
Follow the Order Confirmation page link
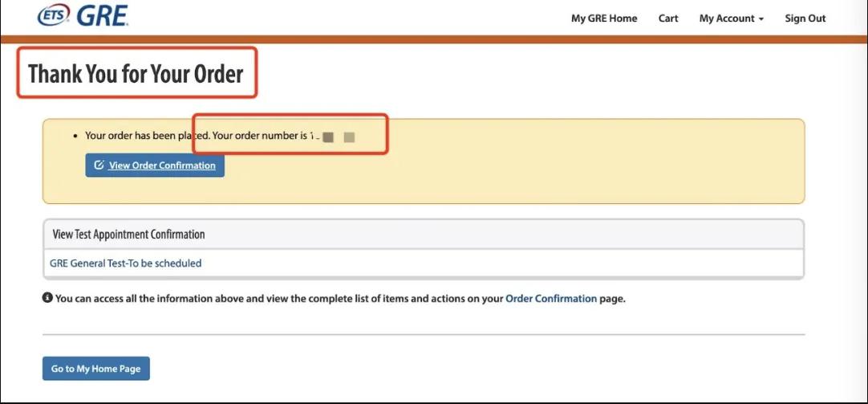coord(551,298)
